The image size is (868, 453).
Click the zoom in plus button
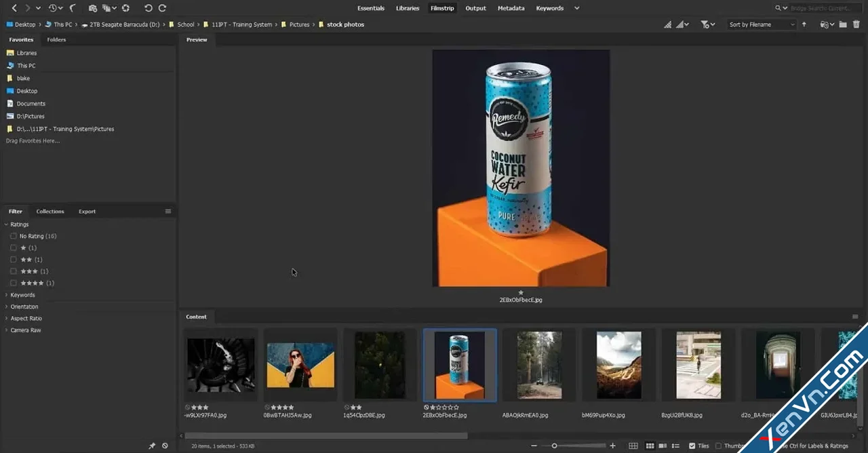tap(613, 446)
